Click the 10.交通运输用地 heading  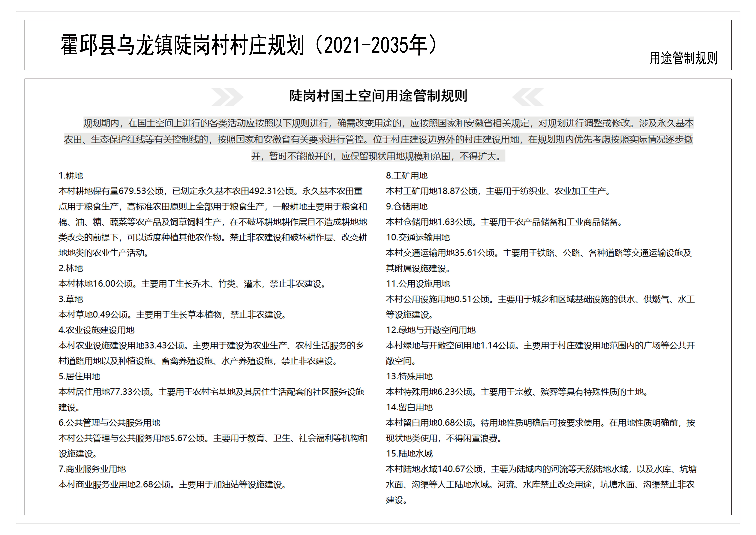click(418, 237)
